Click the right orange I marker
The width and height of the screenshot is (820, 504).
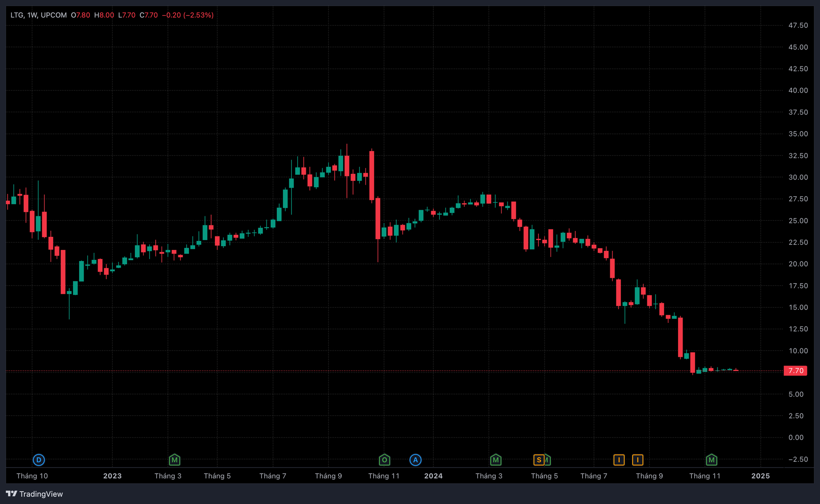[638, 460]
